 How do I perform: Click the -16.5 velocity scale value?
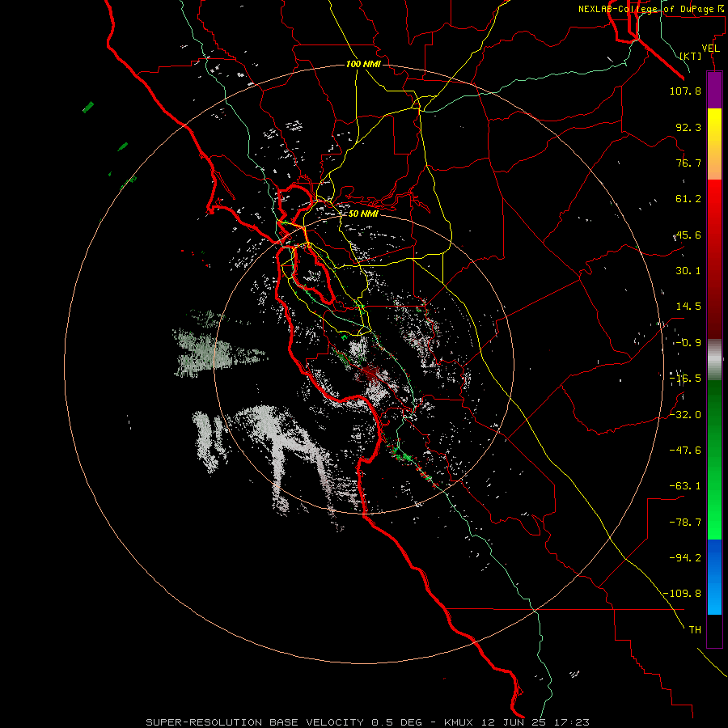tap(685, 379)
